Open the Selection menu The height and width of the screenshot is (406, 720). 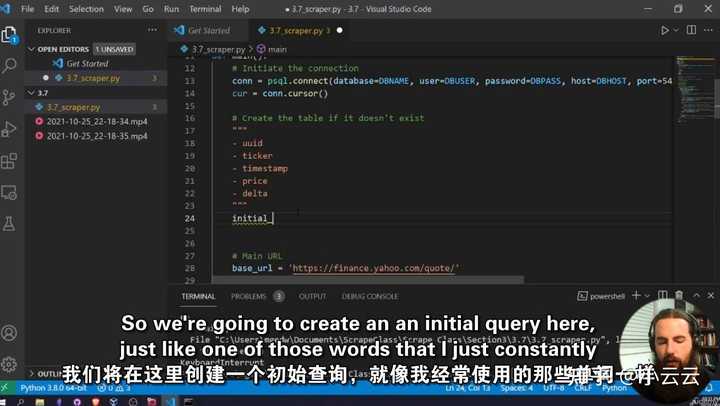(x=86, y=9)
